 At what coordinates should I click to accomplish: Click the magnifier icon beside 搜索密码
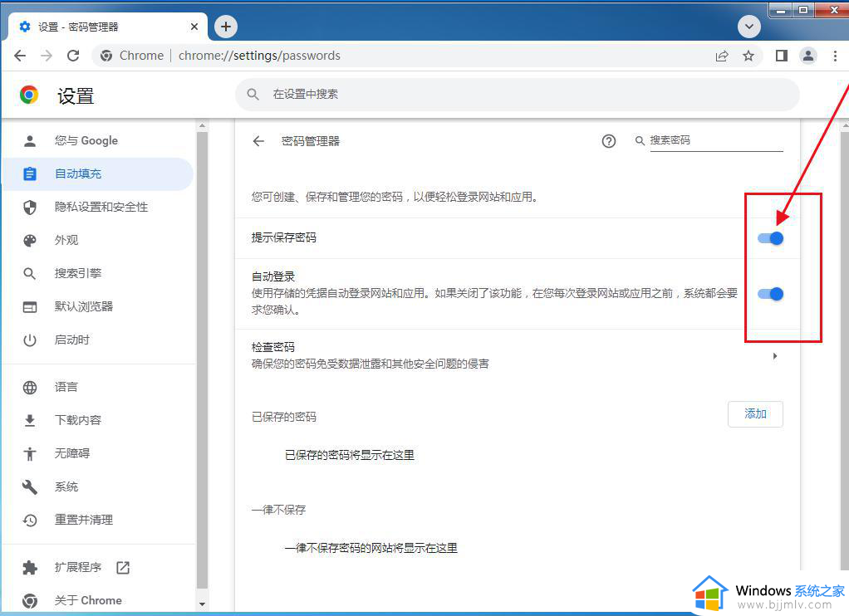640,141
